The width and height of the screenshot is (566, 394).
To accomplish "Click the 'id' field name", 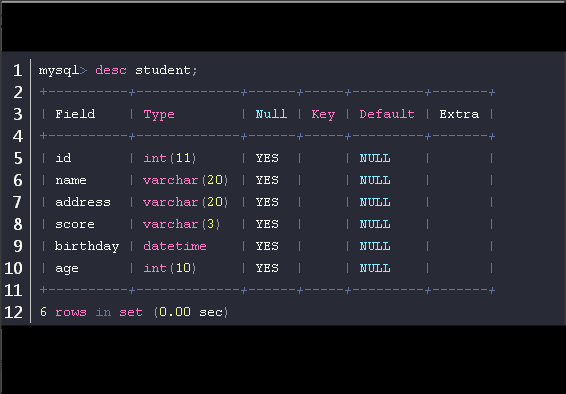I will coord(63,158).
